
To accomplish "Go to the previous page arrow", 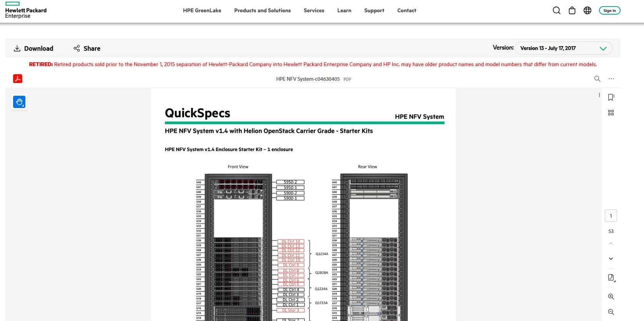I will [611, 243].
